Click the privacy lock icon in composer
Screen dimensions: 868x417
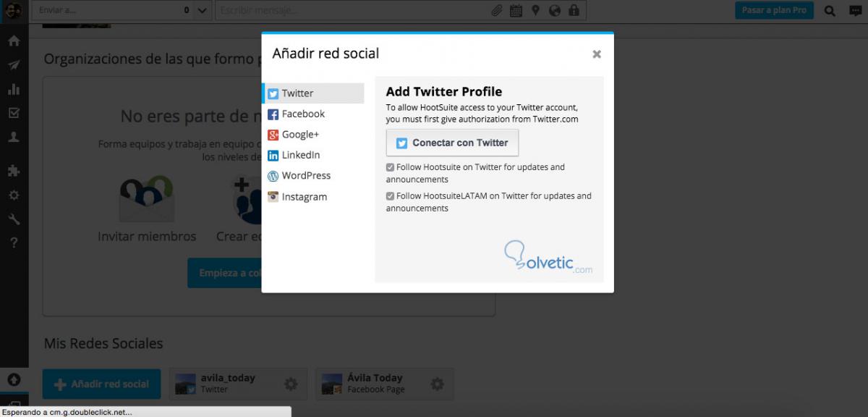point(574,11)
